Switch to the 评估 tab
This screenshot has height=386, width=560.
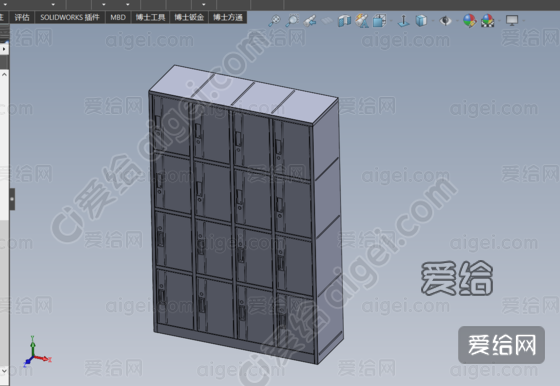click(x=22, y=17)
